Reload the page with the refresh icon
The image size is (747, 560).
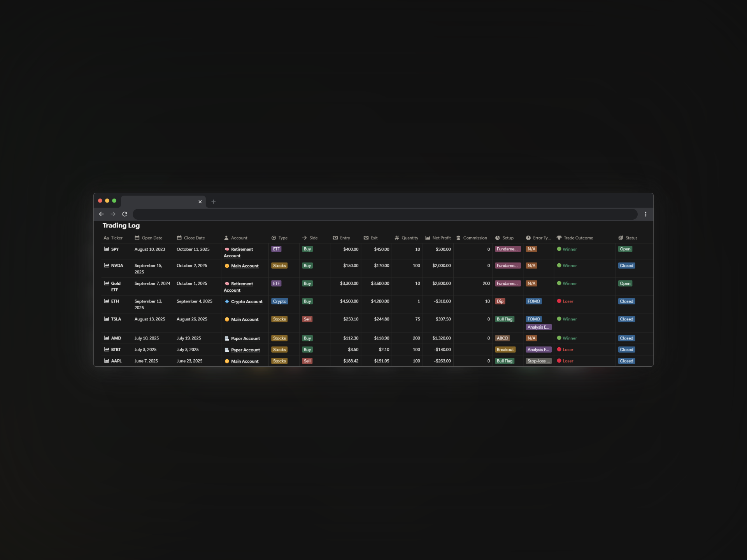coord(124,214)
